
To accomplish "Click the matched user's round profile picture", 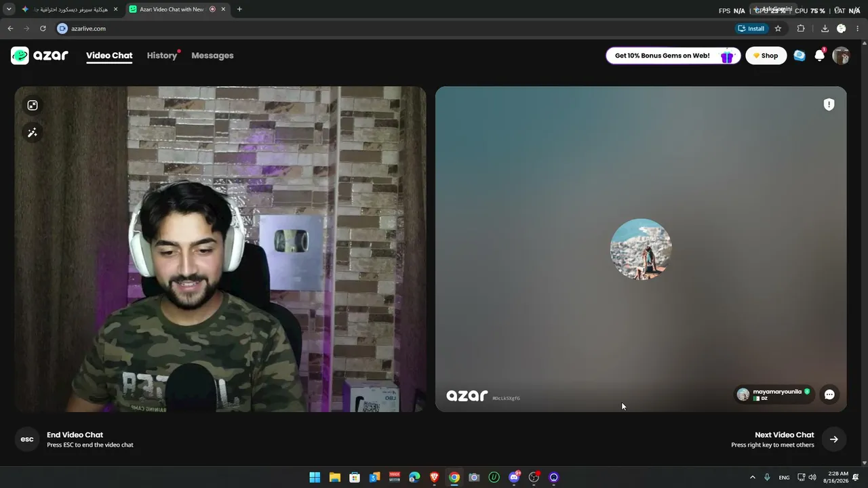I will pyautogui.click(x=641, y=249).
